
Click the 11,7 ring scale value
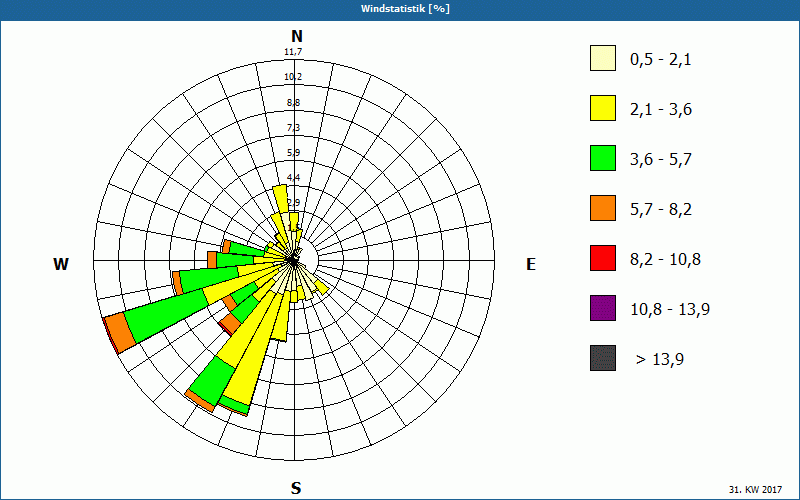[x=293, y=52]
